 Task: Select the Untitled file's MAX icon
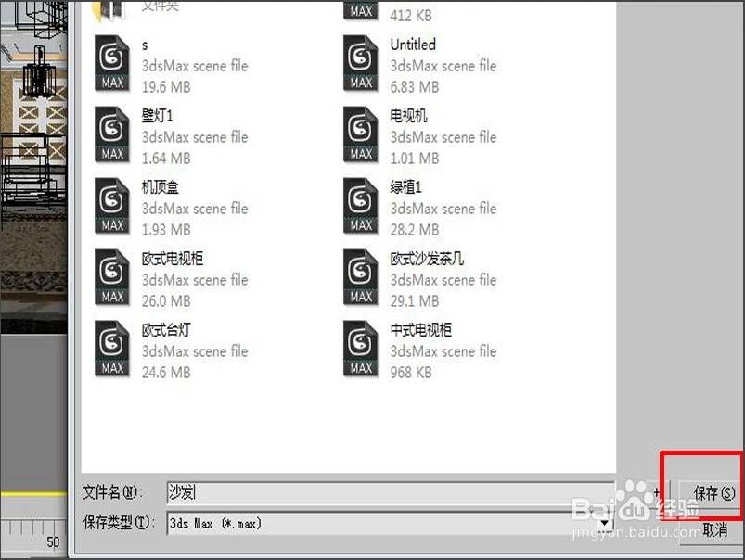pos(361,64)
